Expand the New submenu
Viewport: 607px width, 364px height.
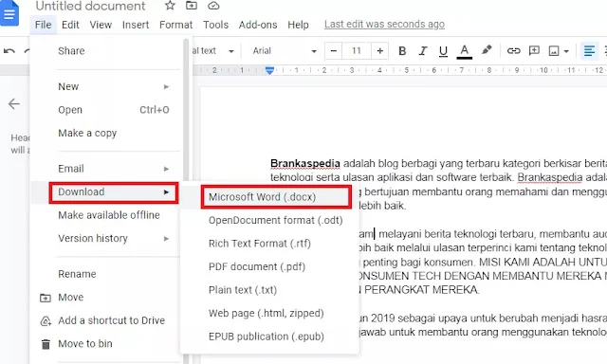point(106,86)
